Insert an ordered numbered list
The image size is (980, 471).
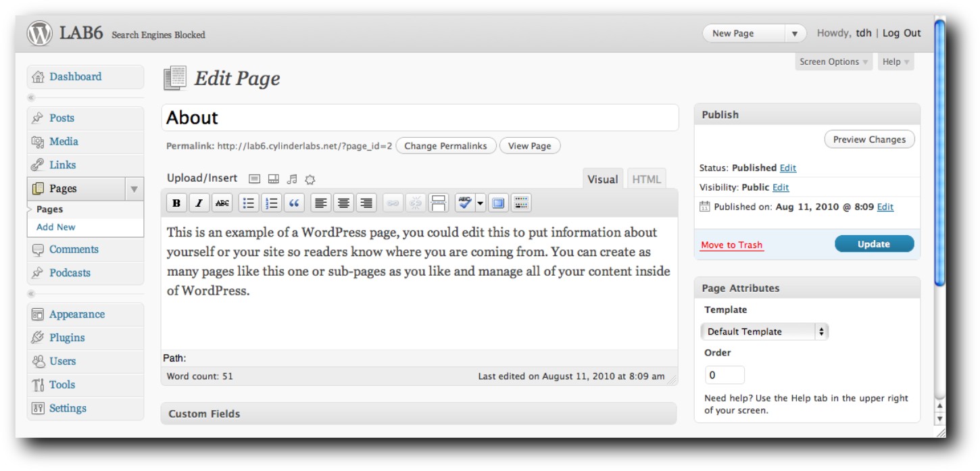click(x=272, y=203)
